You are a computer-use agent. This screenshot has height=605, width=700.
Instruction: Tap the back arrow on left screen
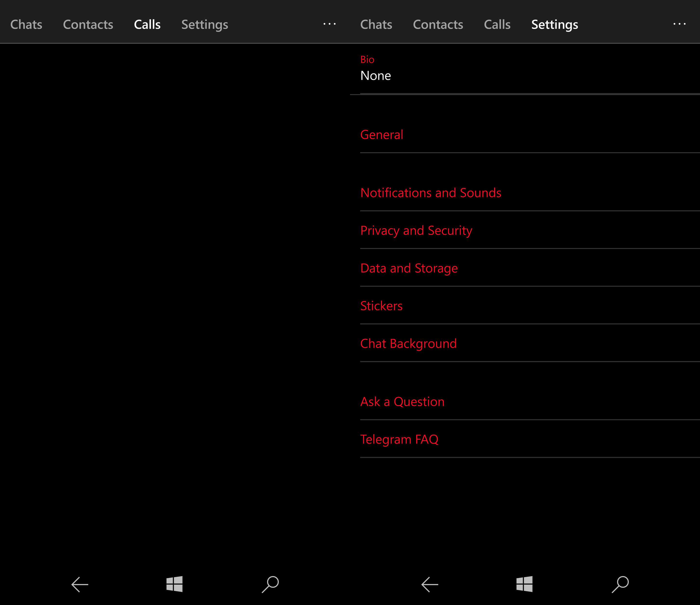pos(80,584)
